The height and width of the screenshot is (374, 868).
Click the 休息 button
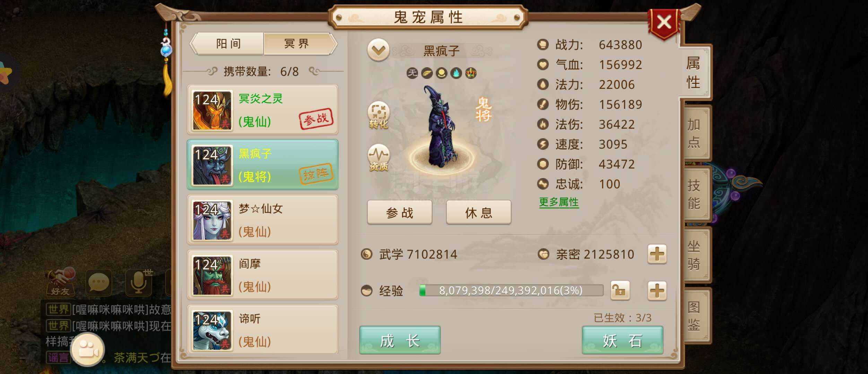click(478, 212)
